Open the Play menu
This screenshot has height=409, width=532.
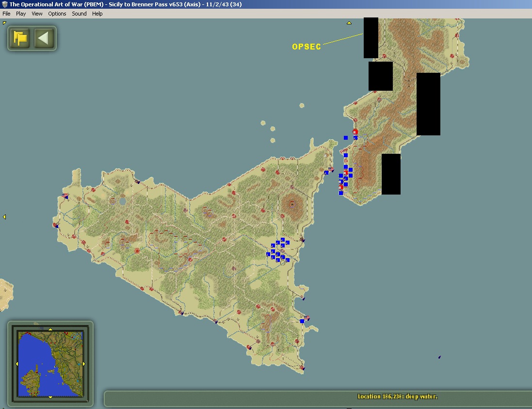(x=21, y=14)
